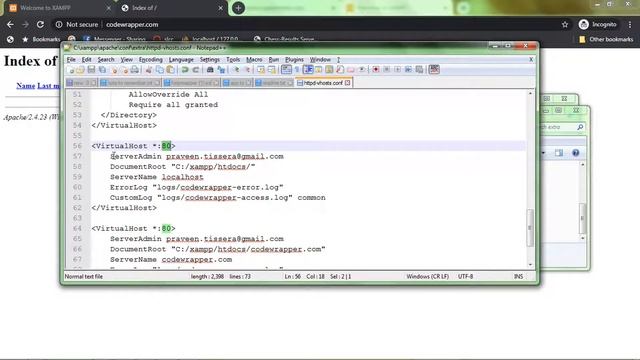
Task: Click the 'Not secure' site info icon
Action: [59, 24]
